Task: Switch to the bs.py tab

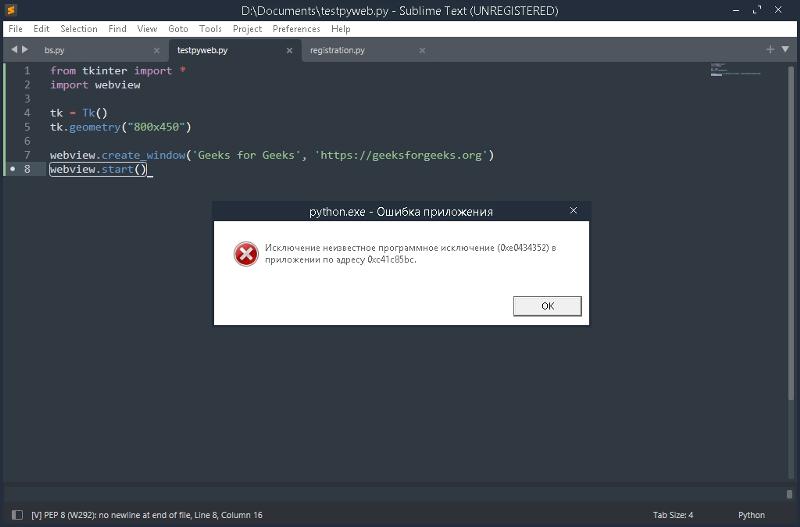Action: [x=54, y=50]
